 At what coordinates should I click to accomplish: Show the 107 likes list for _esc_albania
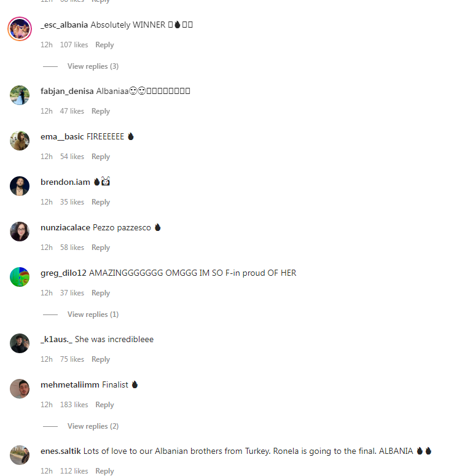click(74, 45)
